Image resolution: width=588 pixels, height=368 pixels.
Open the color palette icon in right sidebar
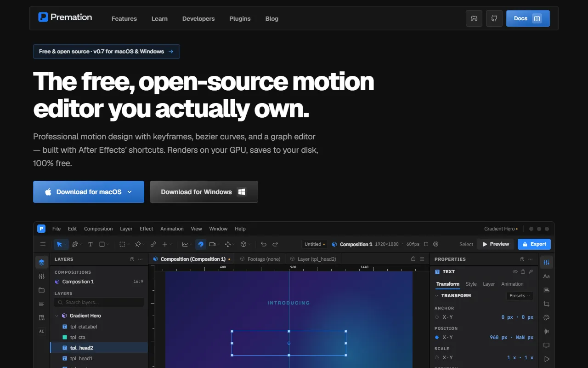(546, 317)
